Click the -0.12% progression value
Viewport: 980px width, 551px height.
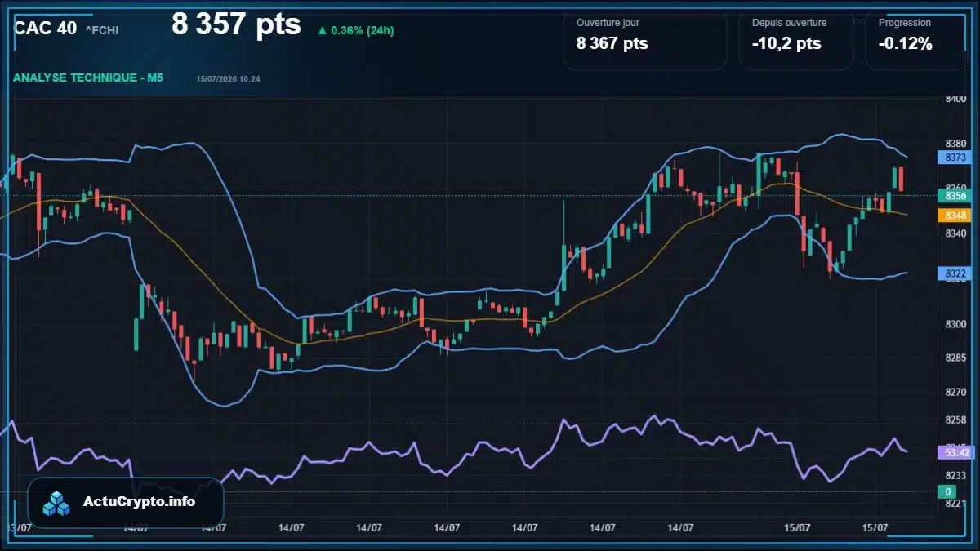click(906, 44)
